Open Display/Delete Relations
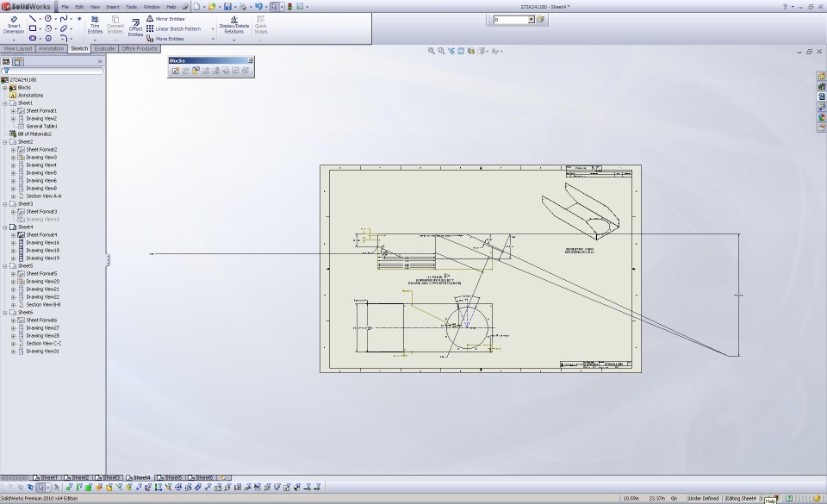Screen dimensions: 827x504 coord(233,25)
